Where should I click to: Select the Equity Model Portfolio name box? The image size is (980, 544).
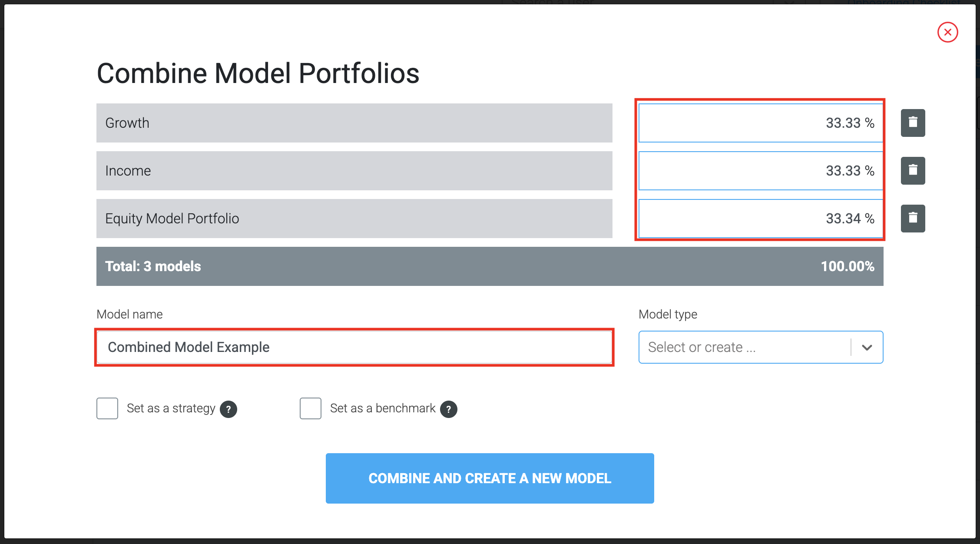tap(354, 219)
